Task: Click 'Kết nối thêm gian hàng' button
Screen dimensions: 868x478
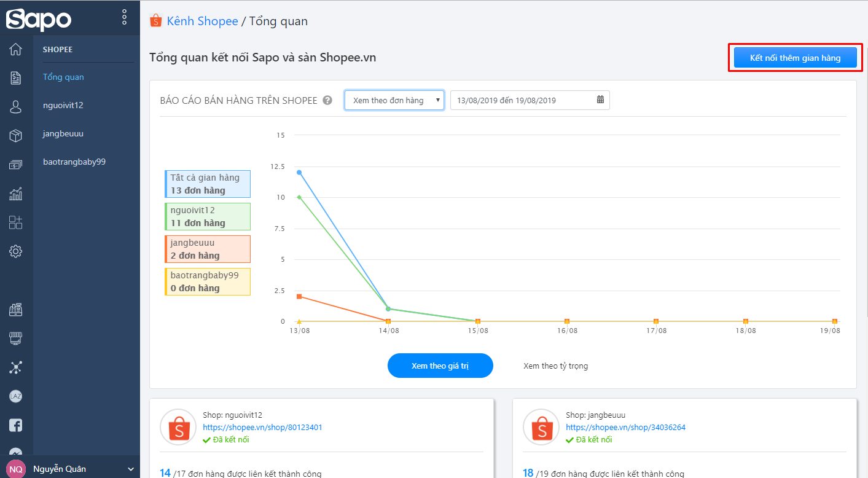Action: tap(795, 58)
